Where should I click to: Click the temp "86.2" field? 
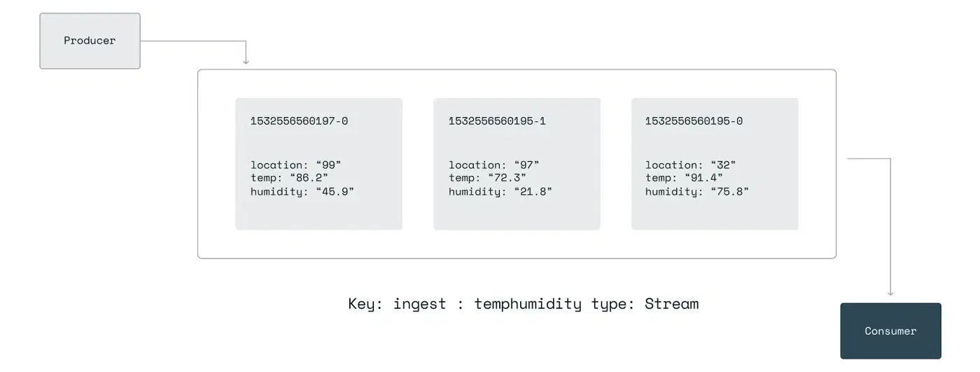(x=289, y=178)
